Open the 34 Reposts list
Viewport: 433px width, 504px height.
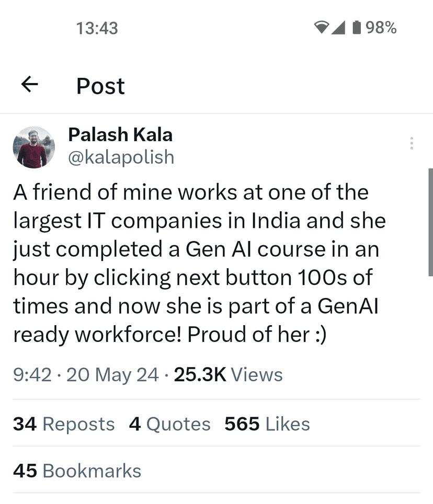[64, 424]
